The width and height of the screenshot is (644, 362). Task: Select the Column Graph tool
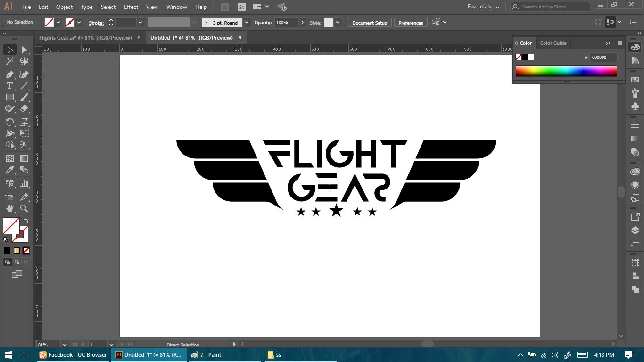[x=25, y=183]
